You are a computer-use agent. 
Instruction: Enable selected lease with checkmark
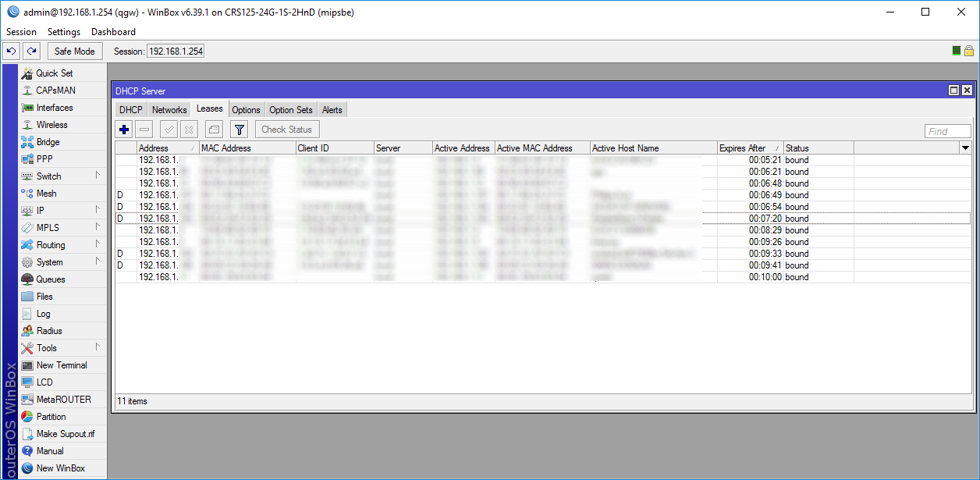coord(169,130)
